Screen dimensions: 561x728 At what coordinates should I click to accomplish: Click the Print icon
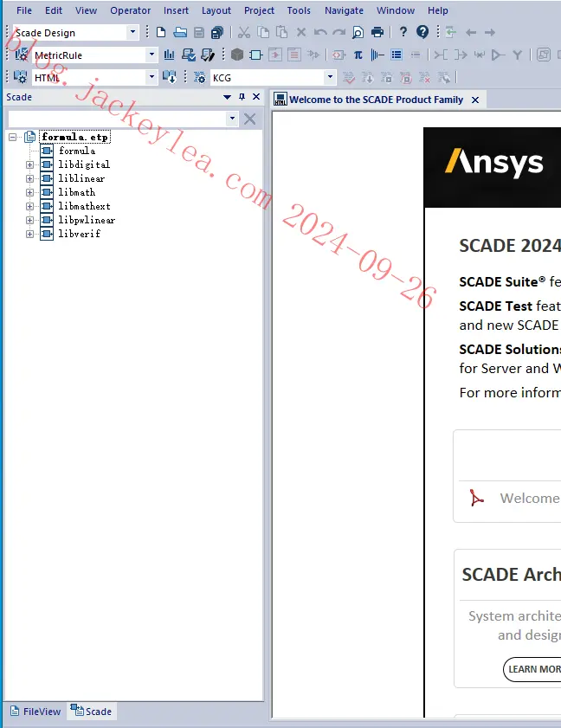coord(377,32)
